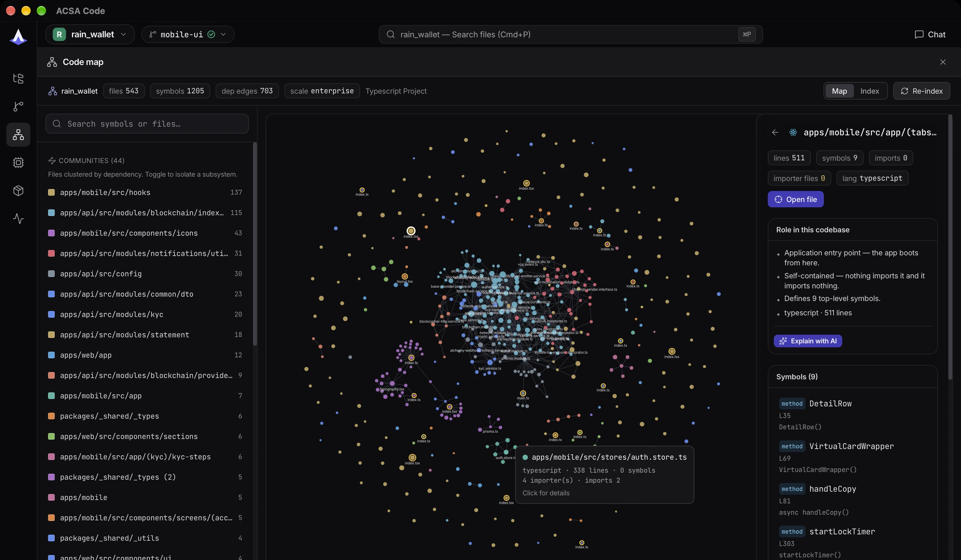Select the apps/mobile/src/app/(kyc)/kyc-steps row
Screen dimensions: 961x560
click(x=145, y=457)
